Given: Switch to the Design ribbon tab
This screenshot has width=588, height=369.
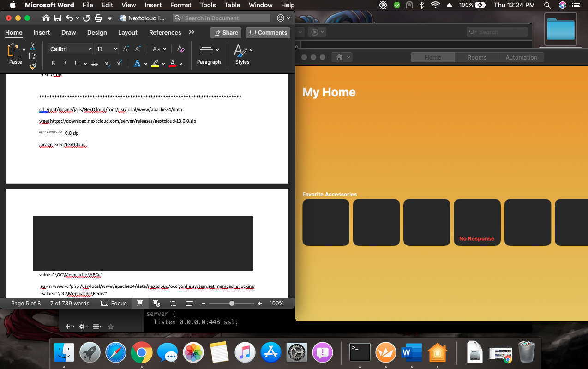Looking at the screenshot, I should coord(97,32).
